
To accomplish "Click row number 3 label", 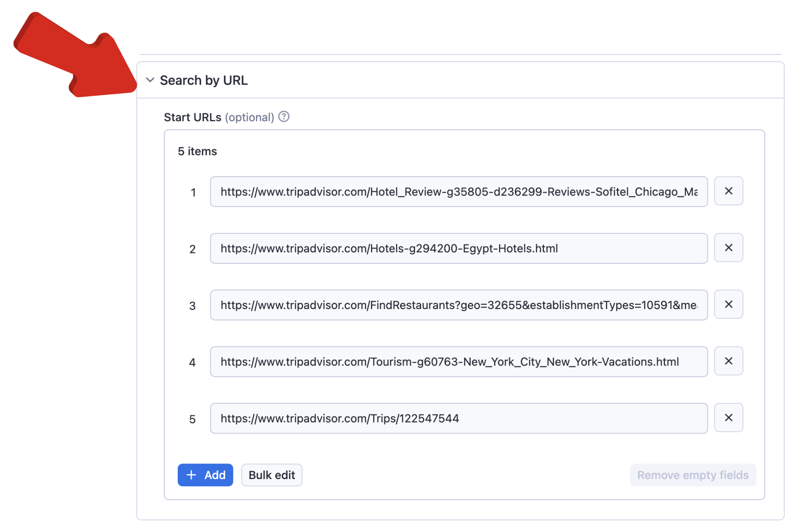I will tap(192, 306).
